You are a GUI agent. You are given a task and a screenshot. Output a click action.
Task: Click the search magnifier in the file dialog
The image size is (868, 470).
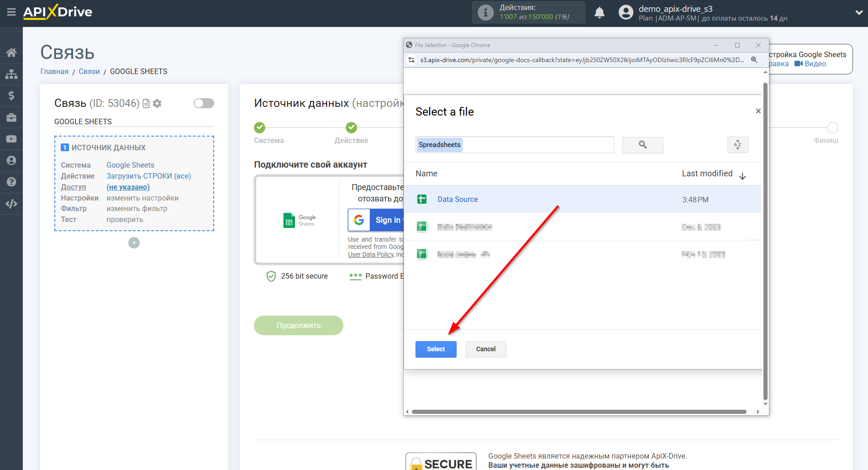[x=642, y=145]
